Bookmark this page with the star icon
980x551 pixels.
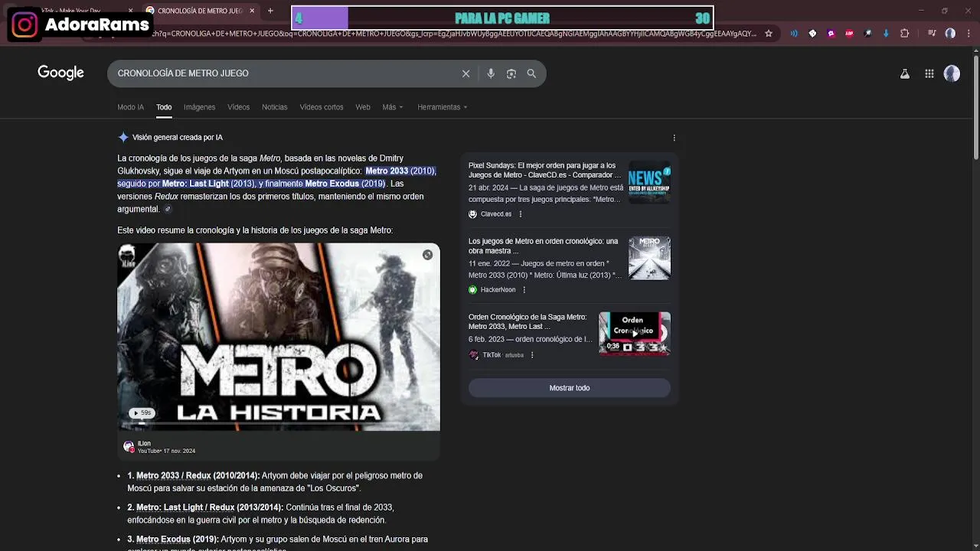769,34
